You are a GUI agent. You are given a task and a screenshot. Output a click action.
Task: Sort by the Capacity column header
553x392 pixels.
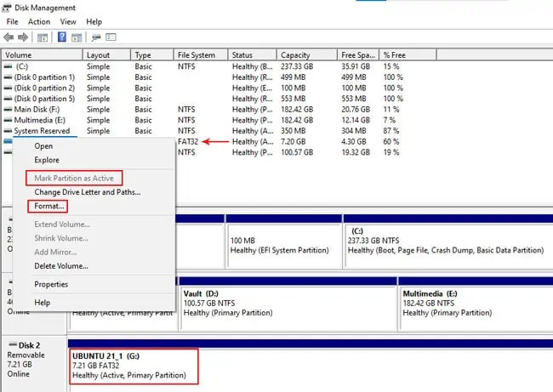[x=307, y=55]
